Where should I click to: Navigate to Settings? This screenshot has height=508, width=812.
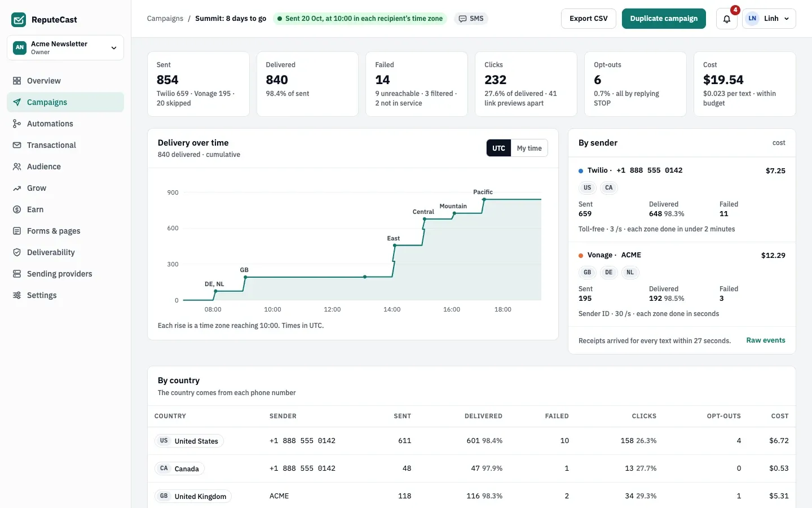[x=65, y=295]
